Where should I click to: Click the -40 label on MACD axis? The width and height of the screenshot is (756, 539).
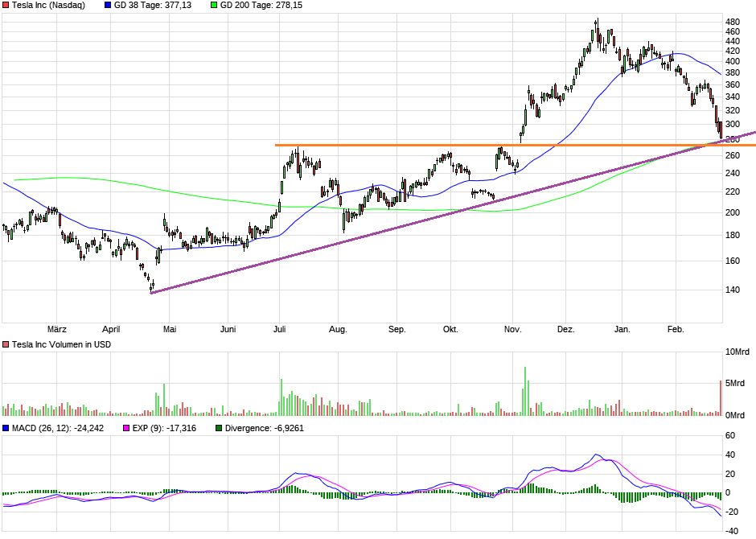click(x=731, y=531)
